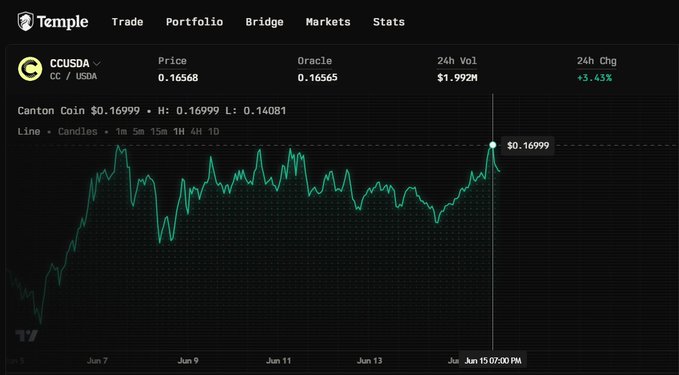The image size is (679, 375).
Task: Click the Jun 7 axis label
Action: [x=97, y=360]
